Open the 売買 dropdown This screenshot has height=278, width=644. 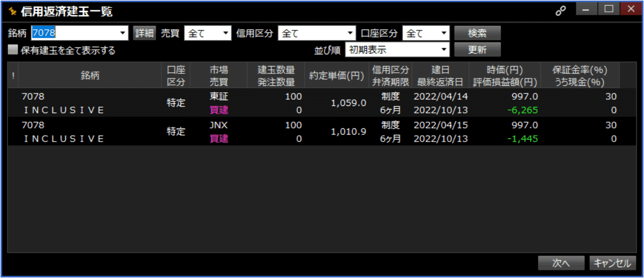tap(208, 33)
